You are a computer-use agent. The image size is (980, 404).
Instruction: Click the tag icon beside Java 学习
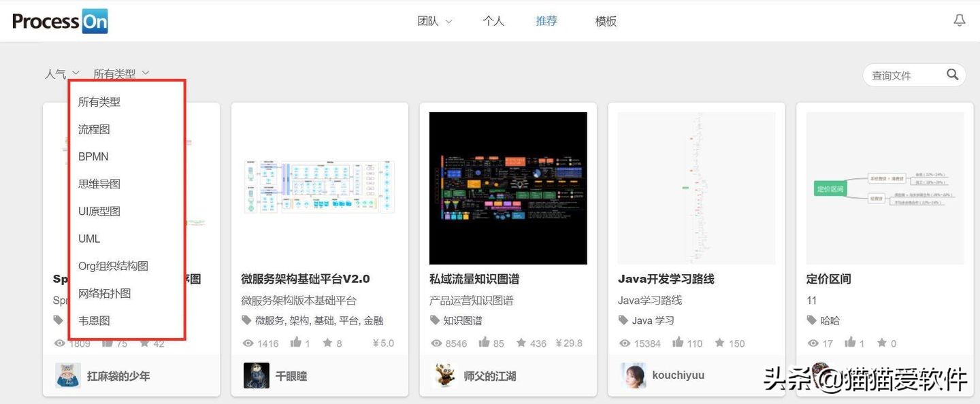click(x=623, y=320)
